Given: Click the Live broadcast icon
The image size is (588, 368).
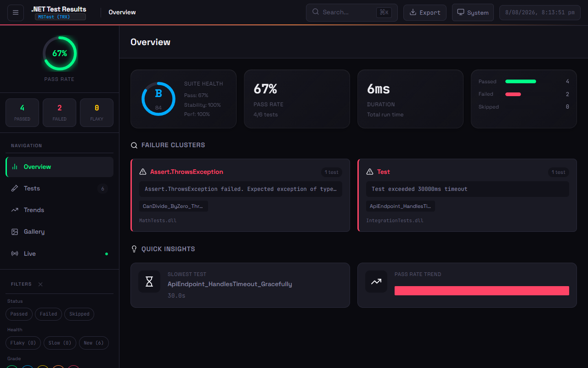Looking at the screenshot, I should [x=15, y=253].
